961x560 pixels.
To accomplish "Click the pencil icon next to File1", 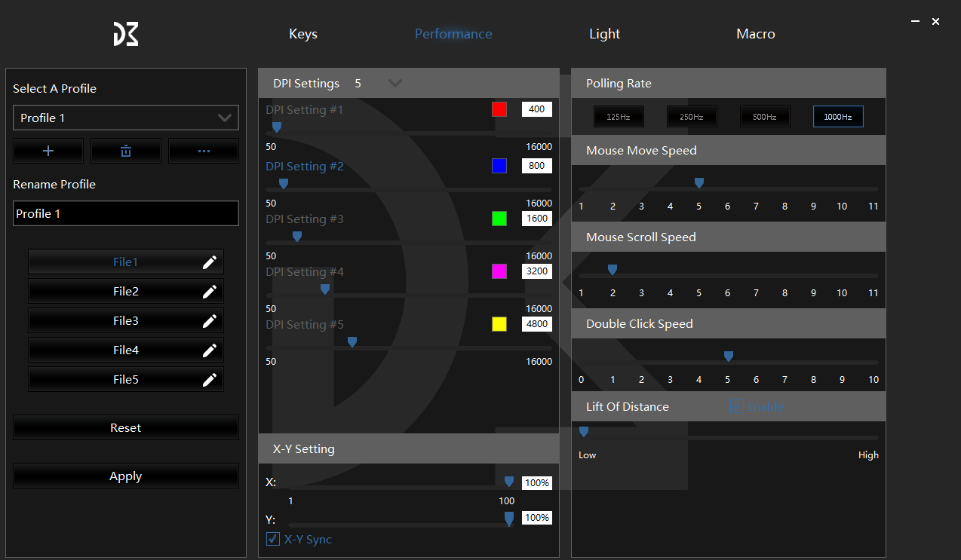I will tap(210, 262).
